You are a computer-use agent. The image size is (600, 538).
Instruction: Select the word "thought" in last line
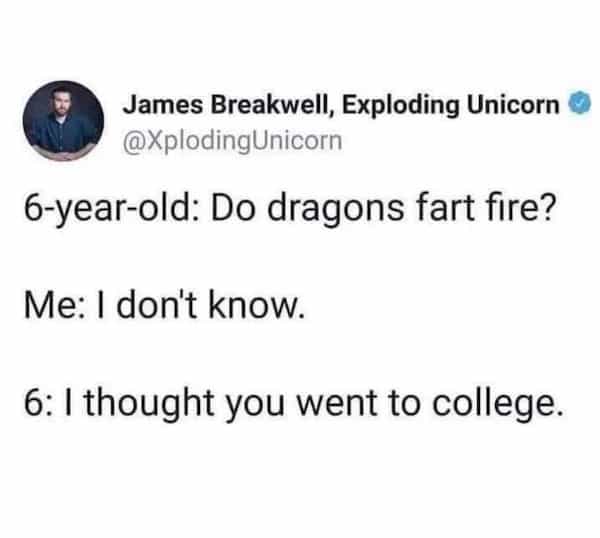click(x=148, y=404)
